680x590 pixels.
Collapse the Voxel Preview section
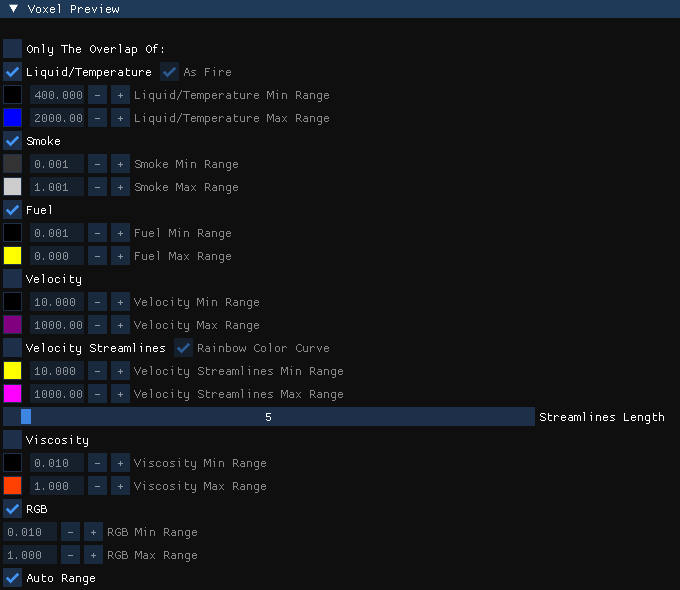point(13,9)
